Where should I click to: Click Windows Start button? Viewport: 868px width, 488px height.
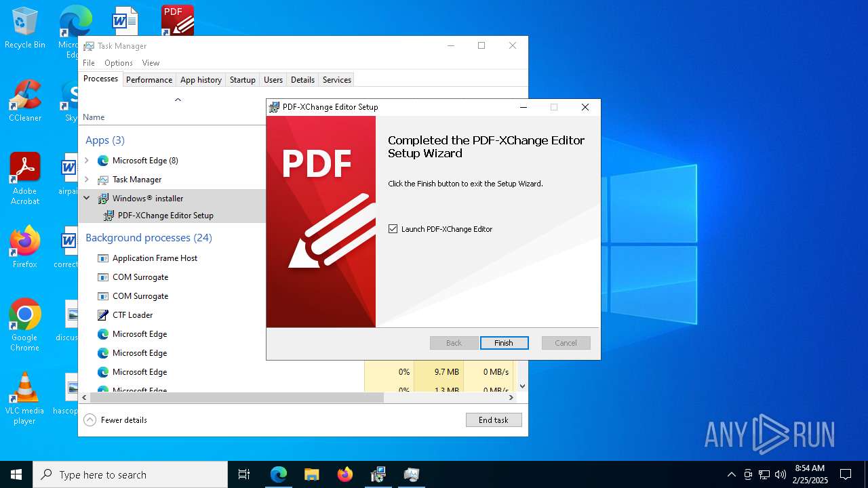[16, 474]
